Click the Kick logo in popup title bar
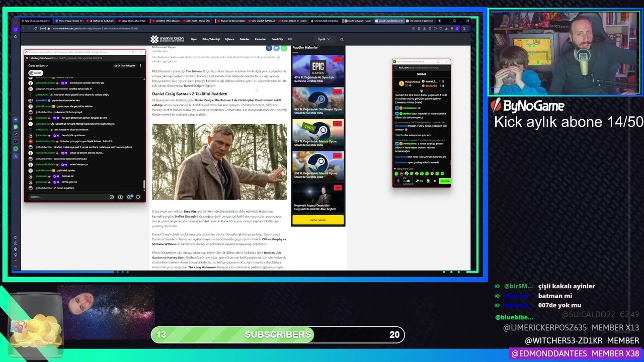This screenshot has height=362, width=644. click(395, 62)
